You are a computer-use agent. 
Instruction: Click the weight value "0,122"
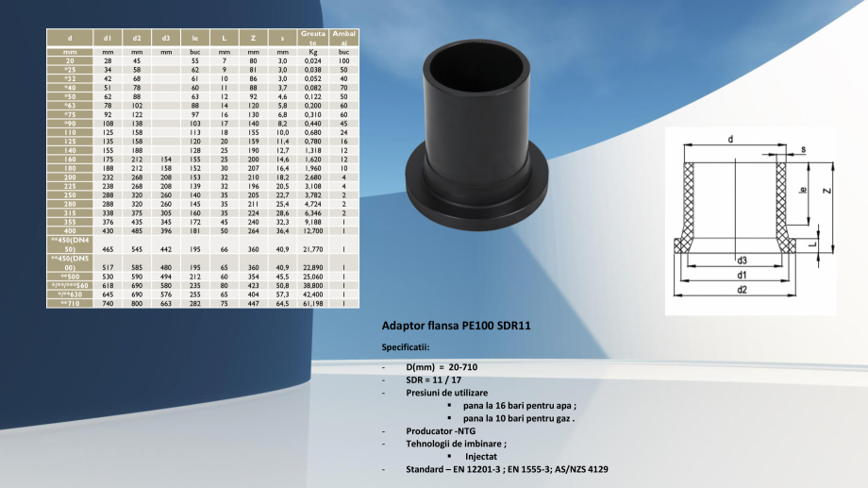pyautogui.click(x=313, y=96)
